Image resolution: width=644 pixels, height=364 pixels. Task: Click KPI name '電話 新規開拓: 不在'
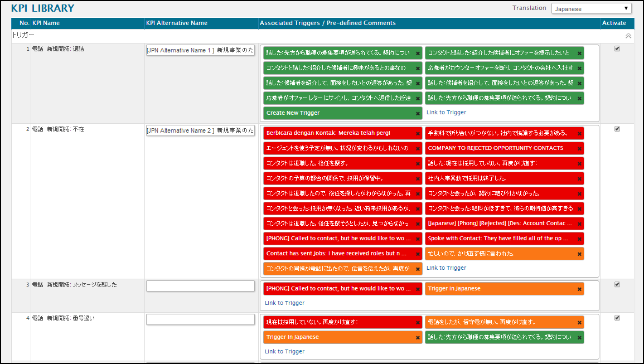click(x=58, y=129)
